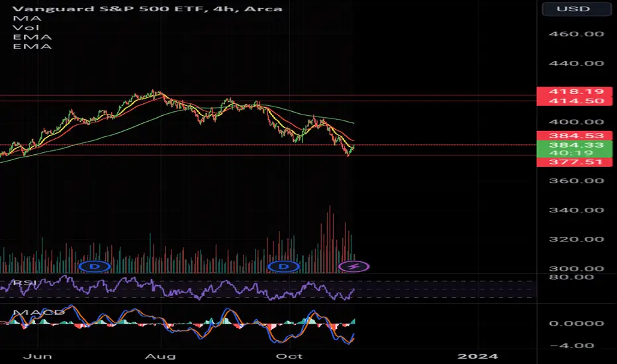Click the 0.0000 MACD axis value
Viewport: 617px width, 364px height.
click(577, 323)
